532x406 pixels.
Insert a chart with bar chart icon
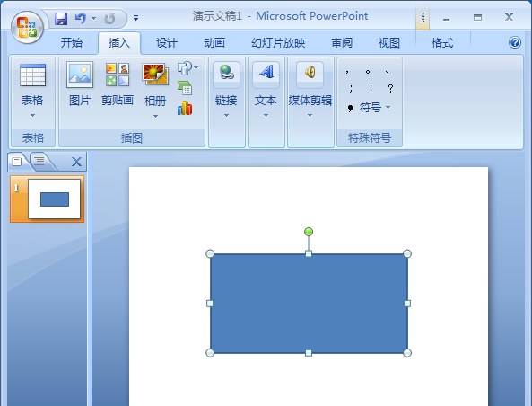[185, 108]
